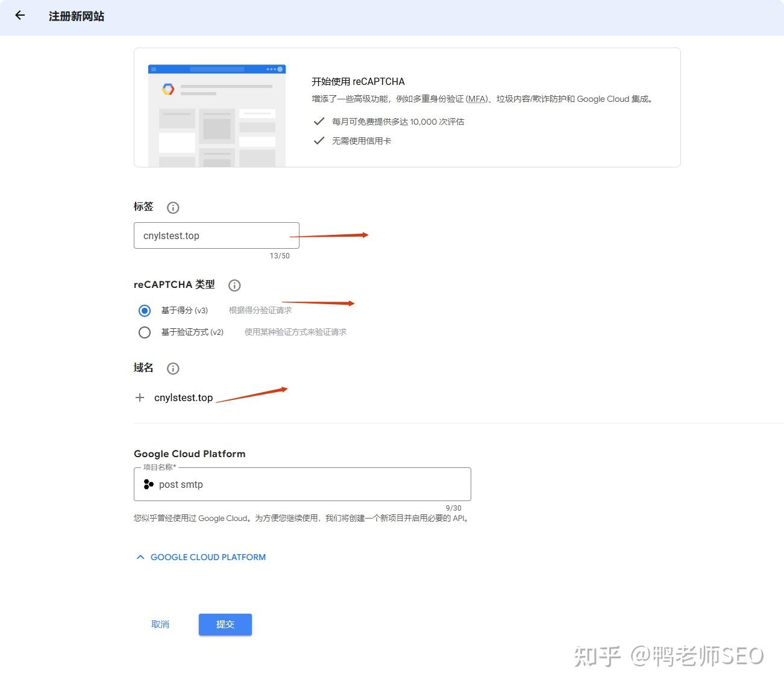Collapse the GOOGLE CLOUD PLATFORM section

tap(207, 556)
